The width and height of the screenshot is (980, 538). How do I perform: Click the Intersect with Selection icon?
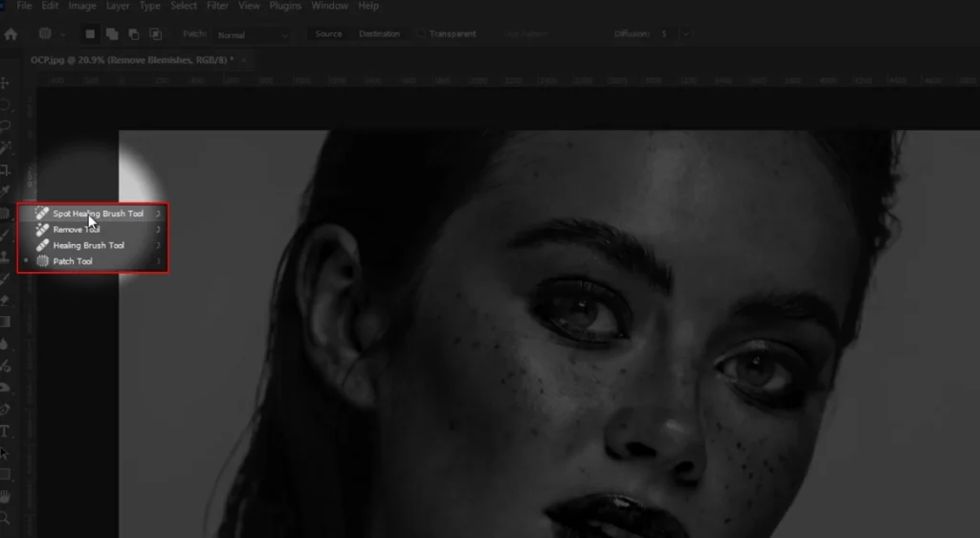coord(156,34)
